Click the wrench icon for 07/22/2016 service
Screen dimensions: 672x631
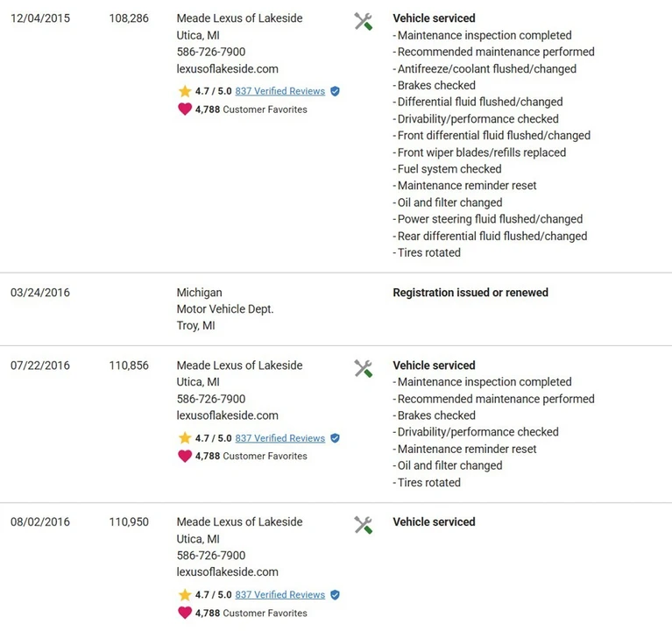coord(363,368)
